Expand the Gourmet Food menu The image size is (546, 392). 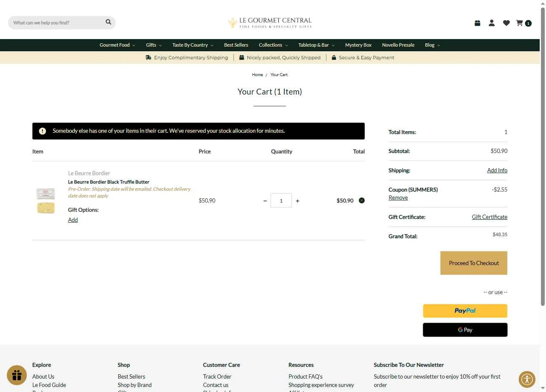pos(117,45)
